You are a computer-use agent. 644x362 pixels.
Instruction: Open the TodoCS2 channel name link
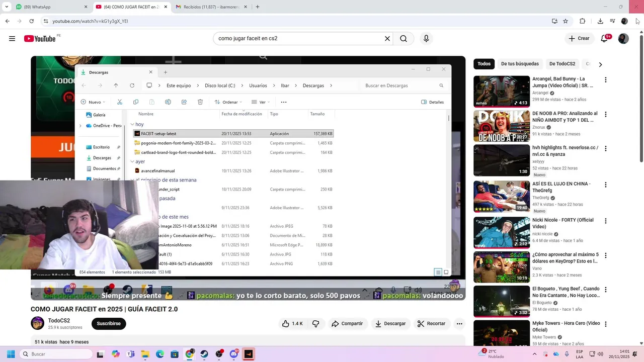pos(59,321)
